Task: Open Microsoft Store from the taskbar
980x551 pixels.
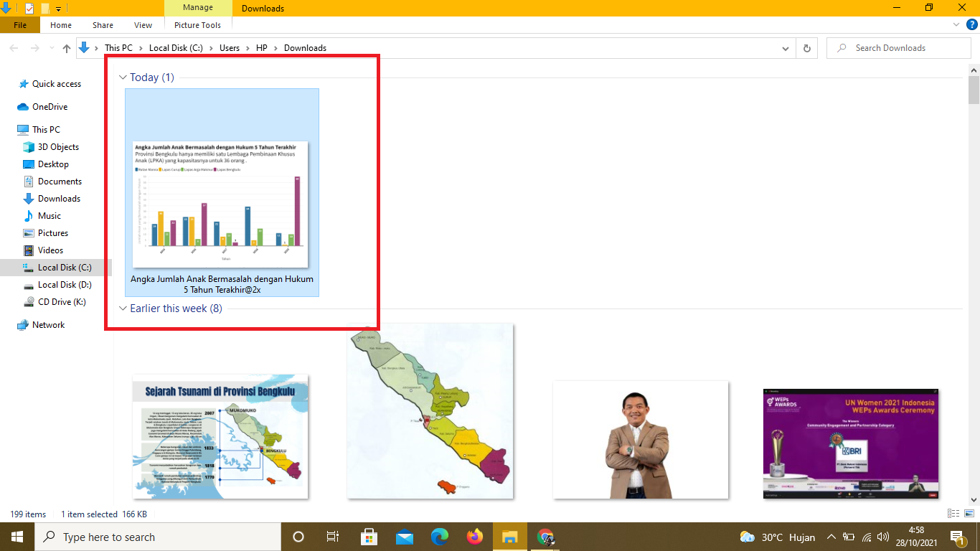Action: 369,537
